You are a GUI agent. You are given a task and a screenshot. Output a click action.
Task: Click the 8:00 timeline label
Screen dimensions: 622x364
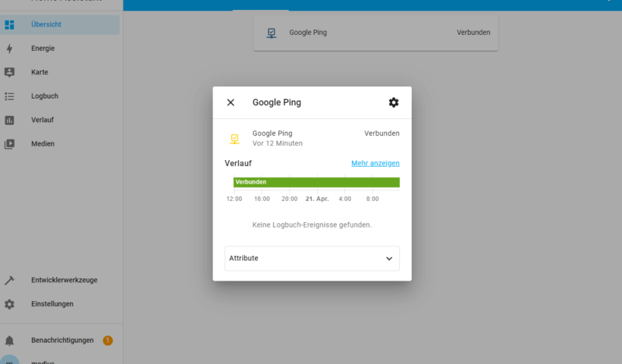pos(372,199)
